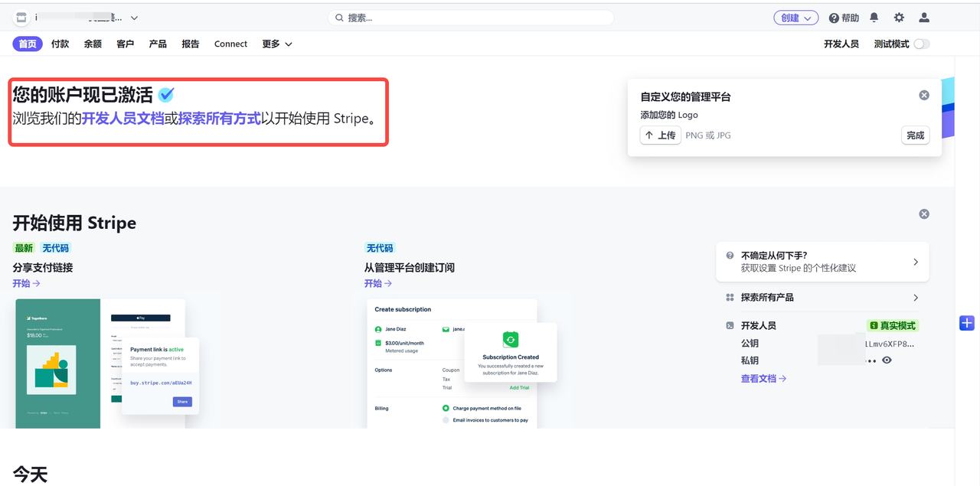Copy the 公钥 key value
This screenshot has height=486, width=980.
[x=890, y=344]
